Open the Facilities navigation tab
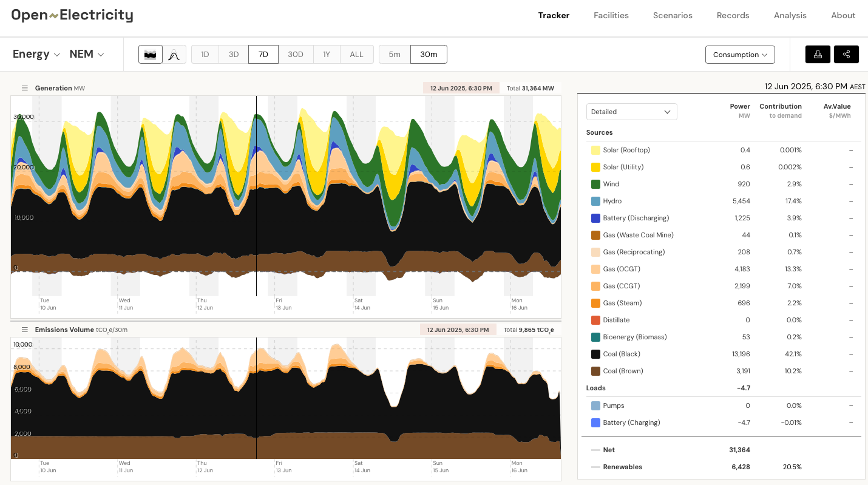Viewport: 868px width, 485px height. click(x=611, y=15)
